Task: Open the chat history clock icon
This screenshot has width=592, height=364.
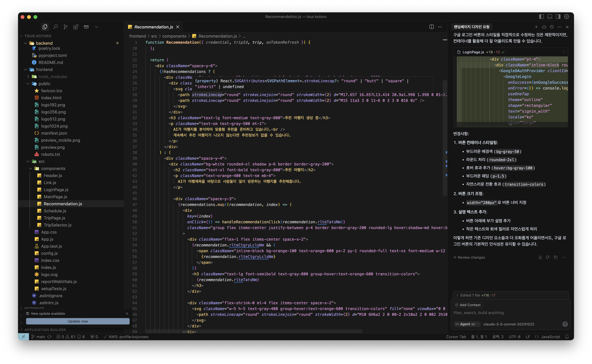Action: [x=551, y=27]
